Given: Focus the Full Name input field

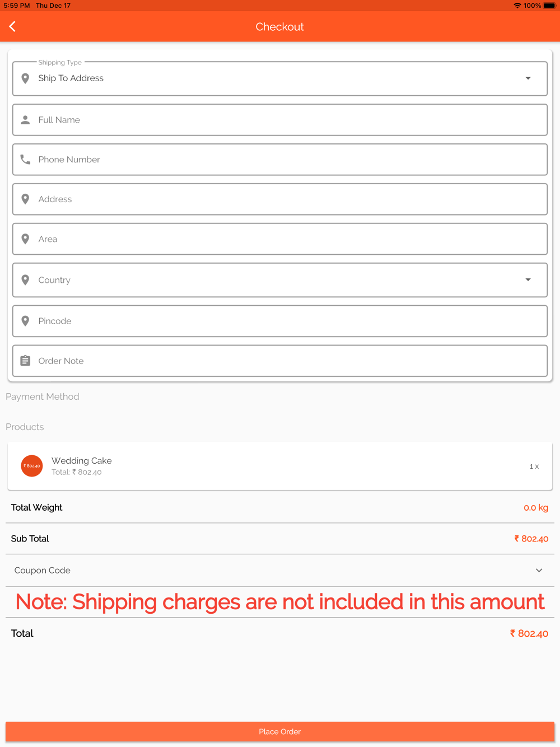Looking at the screenshot, I should click(x=280, y=120).
